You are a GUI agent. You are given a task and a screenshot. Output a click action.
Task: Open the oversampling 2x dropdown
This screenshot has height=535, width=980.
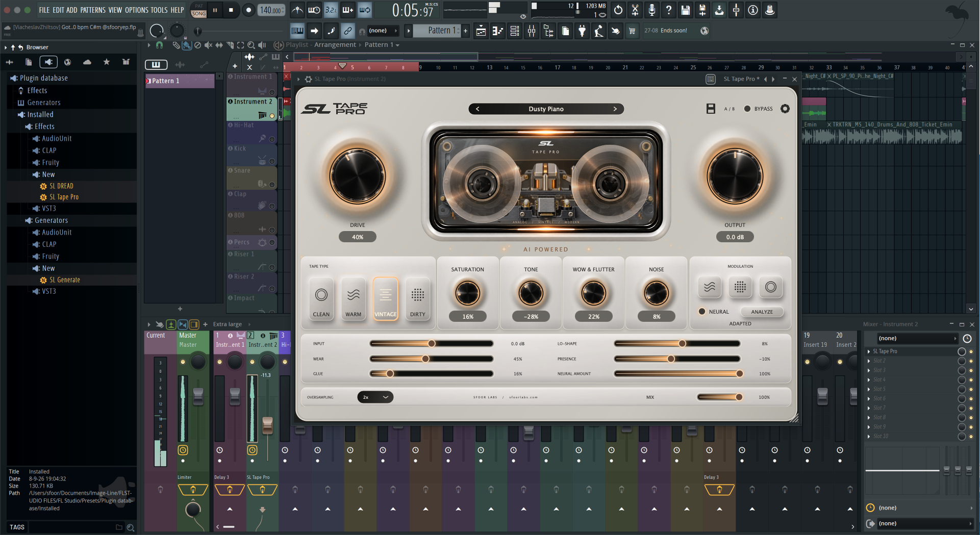[375, 397]
